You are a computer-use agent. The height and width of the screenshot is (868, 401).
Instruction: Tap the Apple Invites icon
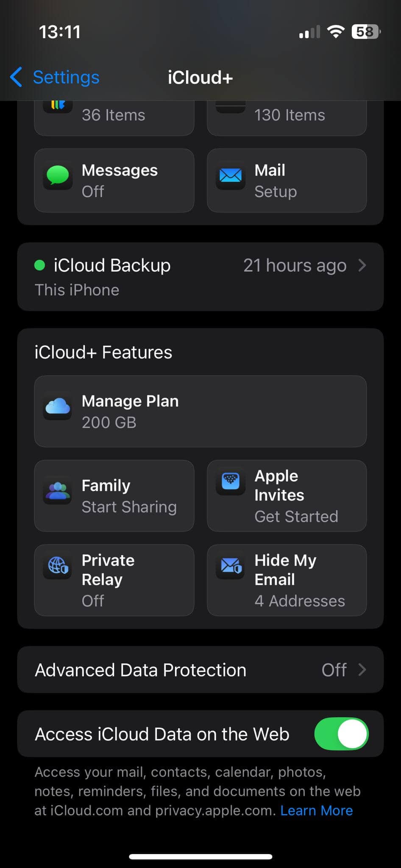pyautogui.click(x=231, y=481)
